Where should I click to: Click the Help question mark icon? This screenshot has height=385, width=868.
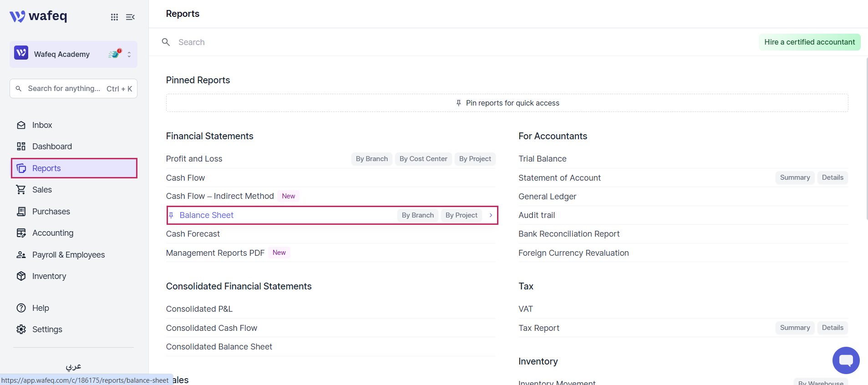[21, 308]
